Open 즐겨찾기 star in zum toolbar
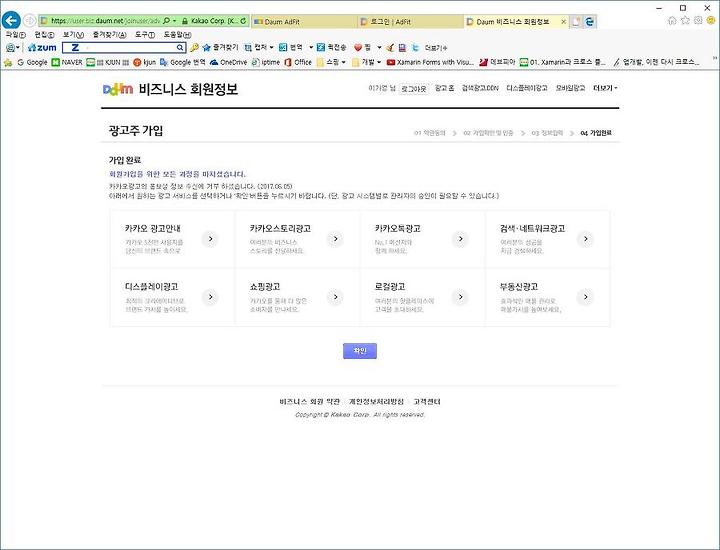 click(207, 47)
